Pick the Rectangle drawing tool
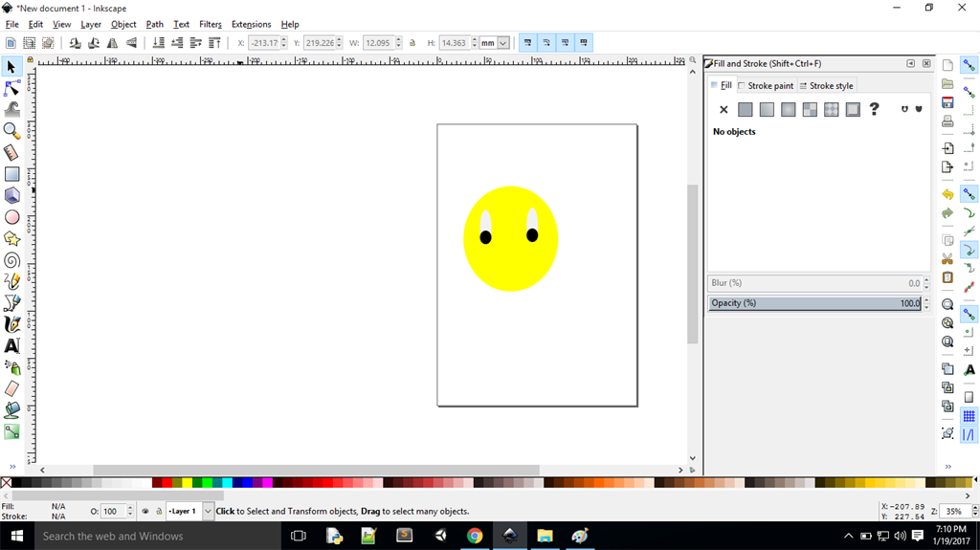Image resolution: width=980 pixels, height=550 pixels. [11, 174]
